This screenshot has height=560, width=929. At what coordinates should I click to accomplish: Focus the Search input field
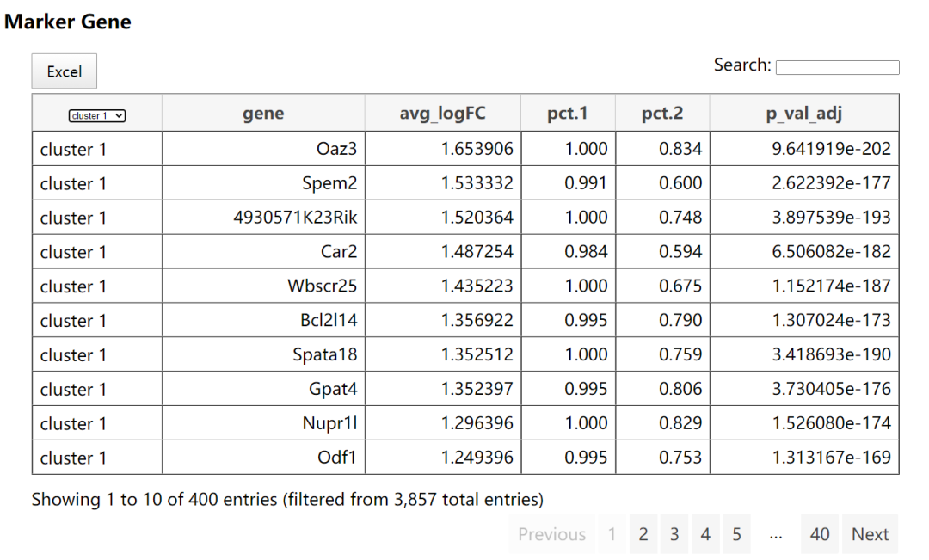(x=837, y=67)
